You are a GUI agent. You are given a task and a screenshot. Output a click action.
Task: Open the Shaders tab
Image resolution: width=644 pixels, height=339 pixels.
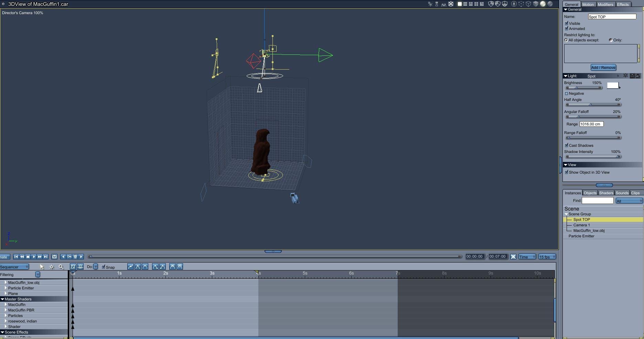point(606,193)
